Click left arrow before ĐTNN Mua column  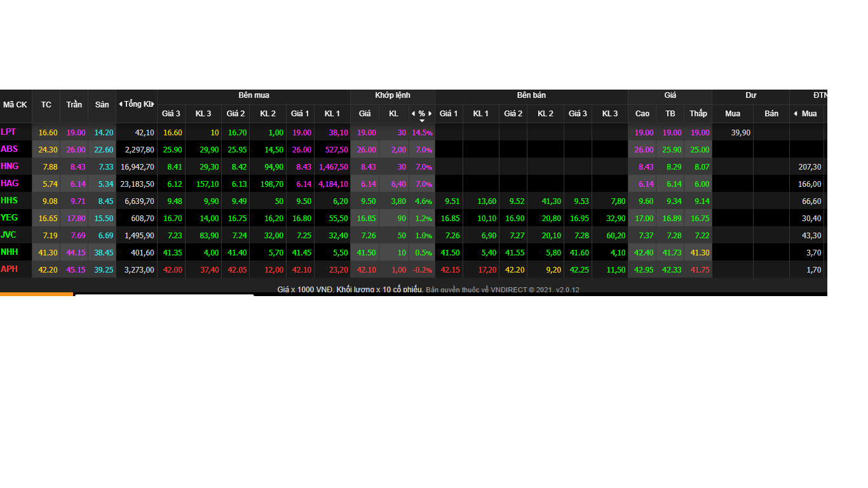796,114
